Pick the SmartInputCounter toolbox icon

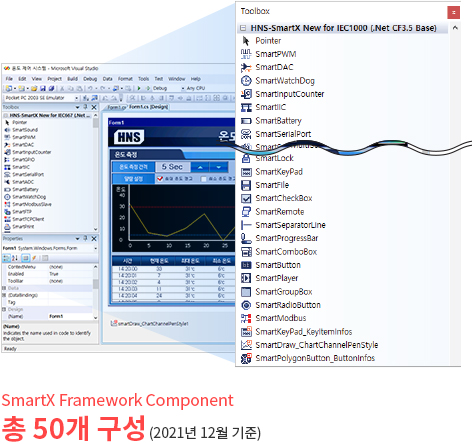[246, 94]
